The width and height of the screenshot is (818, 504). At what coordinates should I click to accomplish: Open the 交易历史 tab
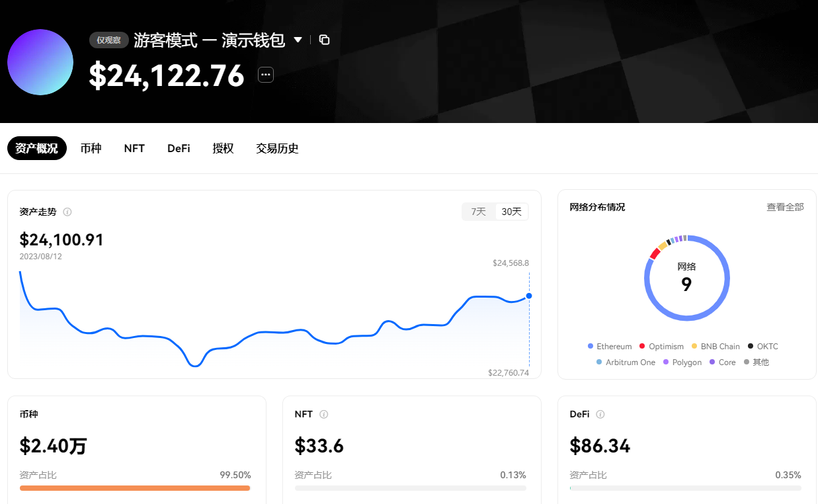tap(277, 149)
